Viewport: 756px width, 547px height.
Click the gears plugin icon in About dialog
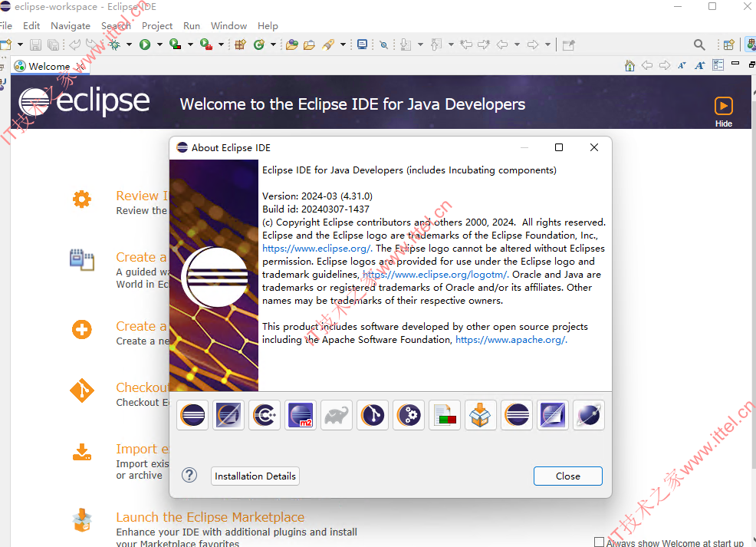tap(409, 415)
